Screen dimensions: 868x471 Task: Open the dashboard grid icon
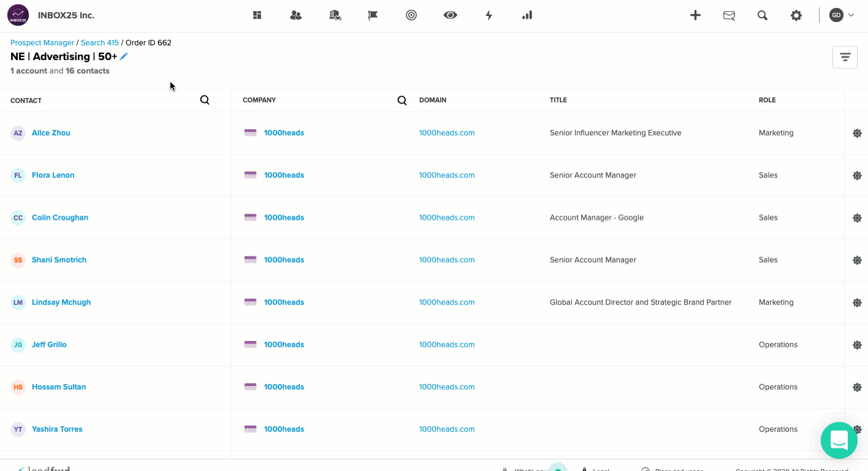coord(257,15)
